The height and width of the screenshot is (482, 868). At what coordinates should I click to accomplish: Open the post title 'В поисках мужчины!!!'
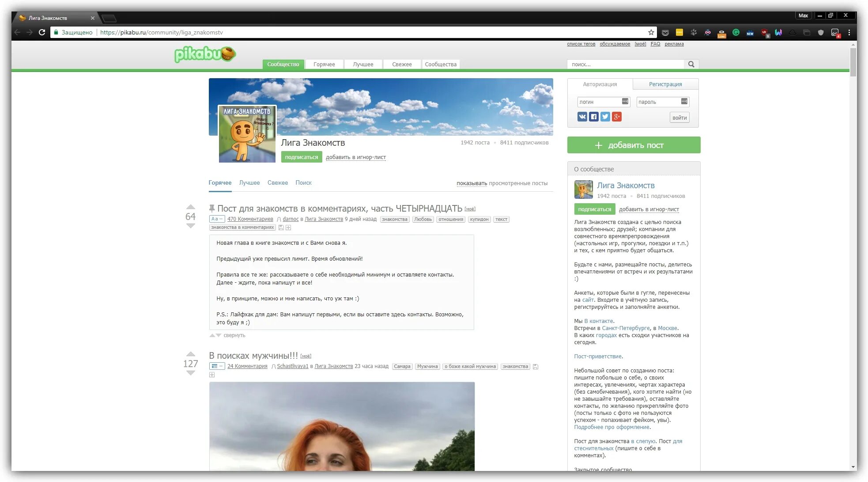tap(253, 356)
